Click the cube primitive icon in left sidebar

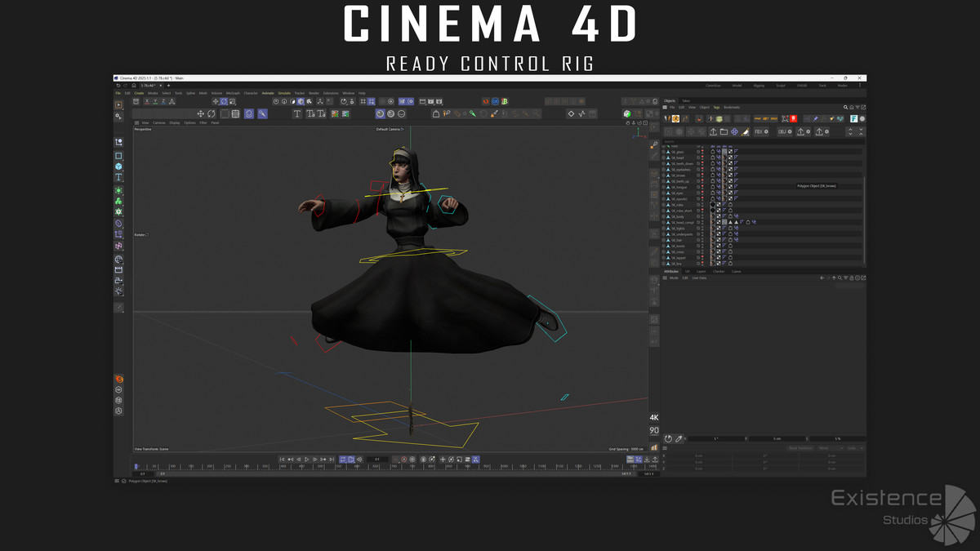118,167
